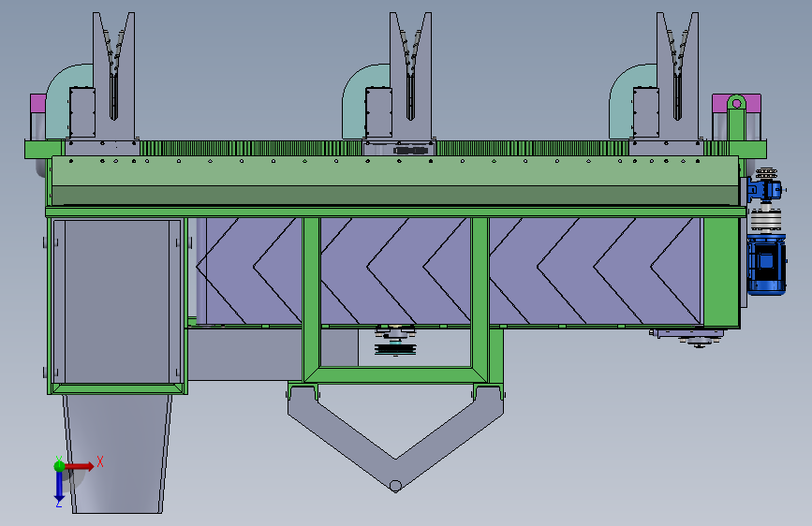Select the long green top cover
Screen dimensions: 812x526
pos(395,181)
